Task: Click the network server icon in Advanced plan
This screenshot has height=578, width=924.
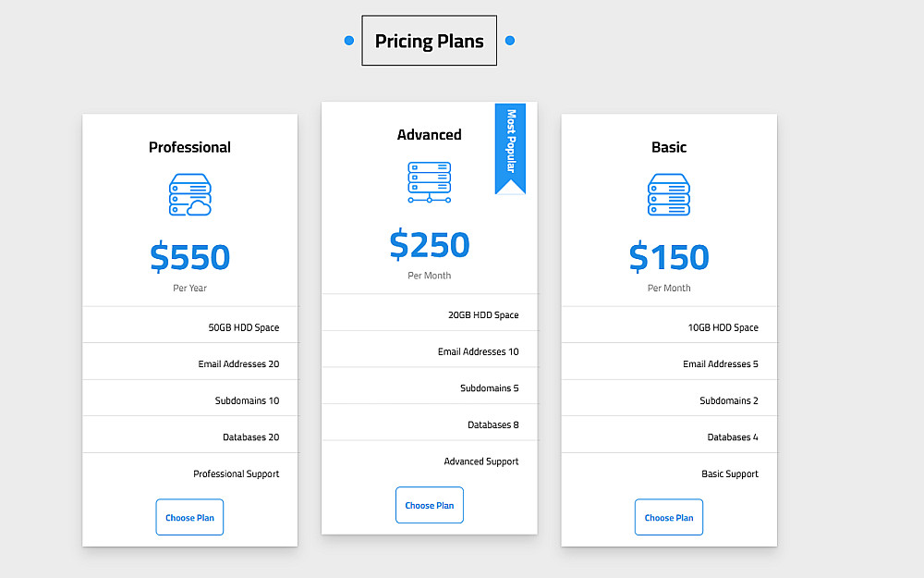Action: [429, 182]
